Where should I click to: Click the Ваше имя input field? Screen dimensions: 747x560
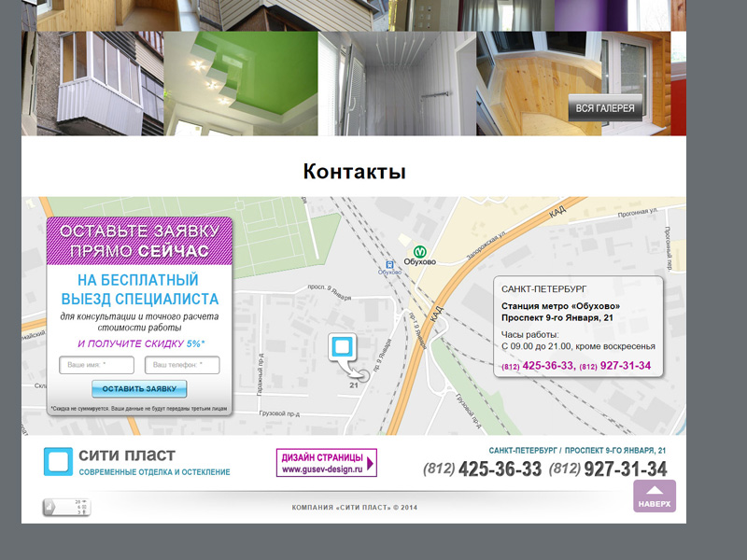click(97, 365)
